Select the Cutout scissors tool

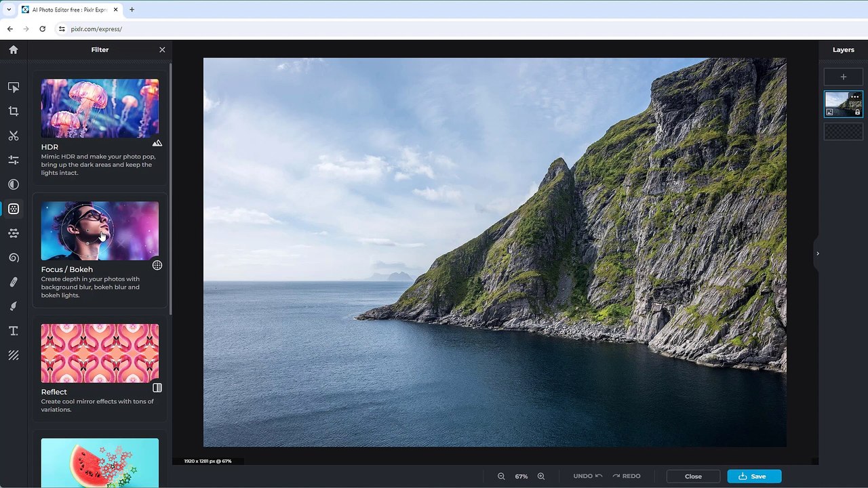(14, 136)
